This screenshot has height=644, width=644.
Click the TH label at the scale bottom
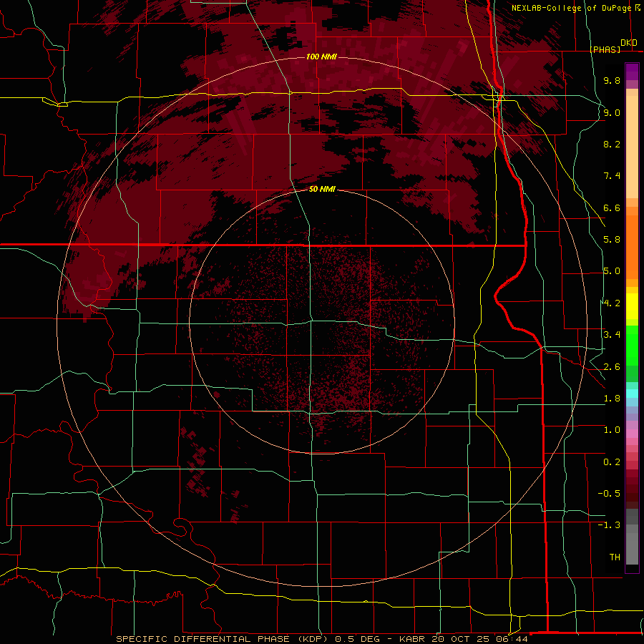point(615,557)
